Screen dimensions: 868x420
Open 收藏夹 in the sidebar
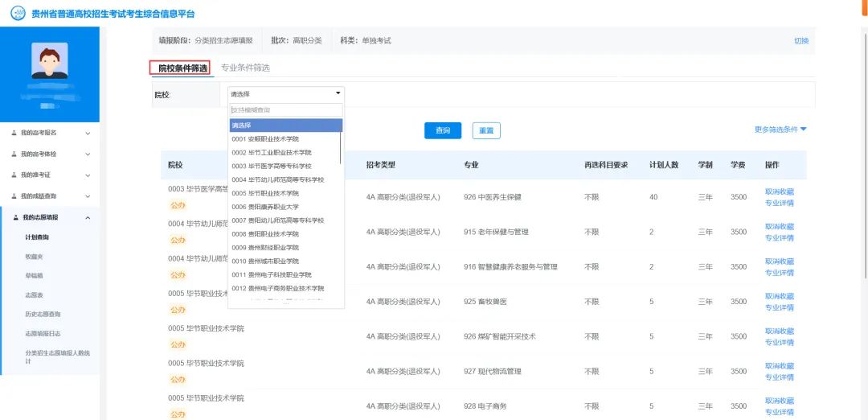[x=34, y=257]
